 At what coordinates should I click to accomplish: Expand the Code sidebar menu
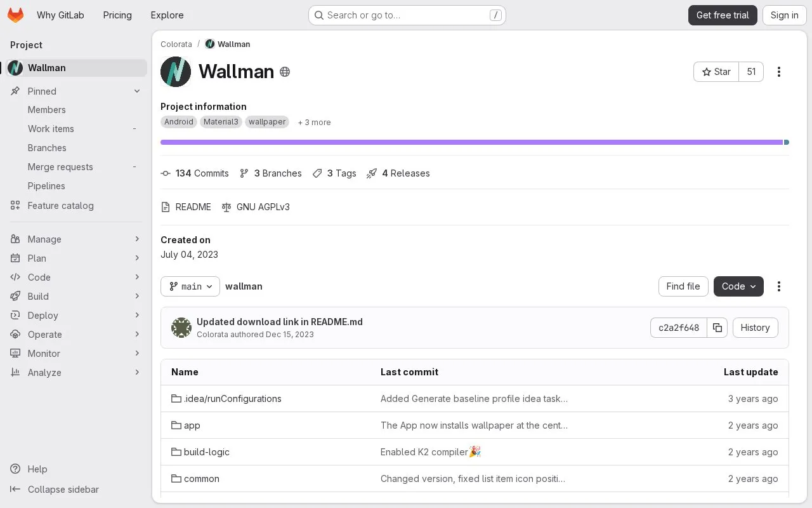click(76, 277)
